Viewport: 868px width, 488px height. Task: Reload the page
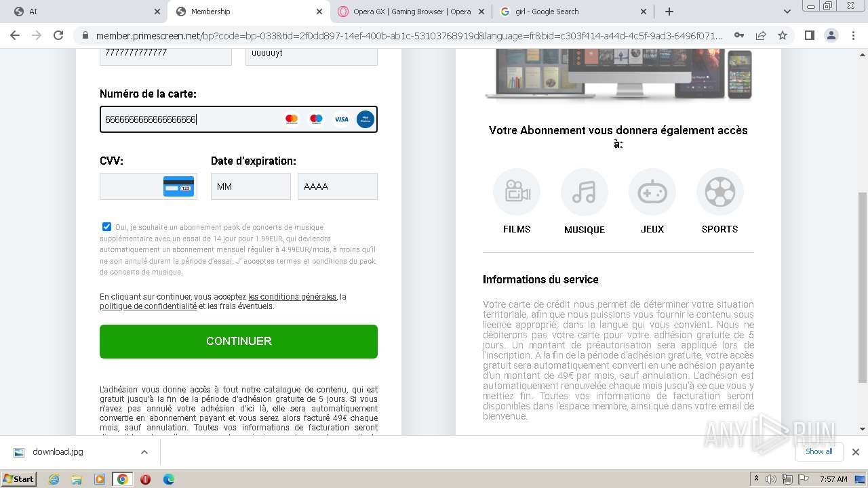(x=58, y=35)
